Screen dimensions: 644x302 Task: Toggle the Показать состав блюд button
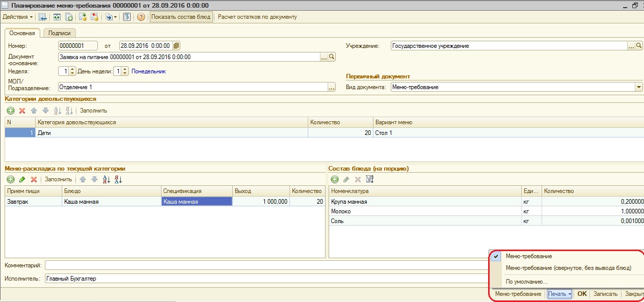click(x=181, y=17)
